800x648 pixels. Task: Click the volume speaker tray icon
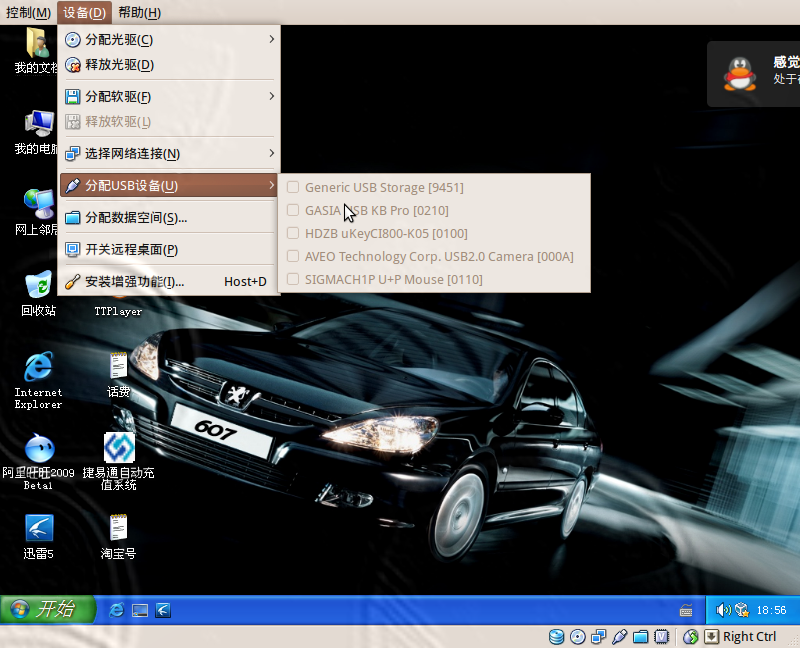pyautogui.click(x=723, y=610)
